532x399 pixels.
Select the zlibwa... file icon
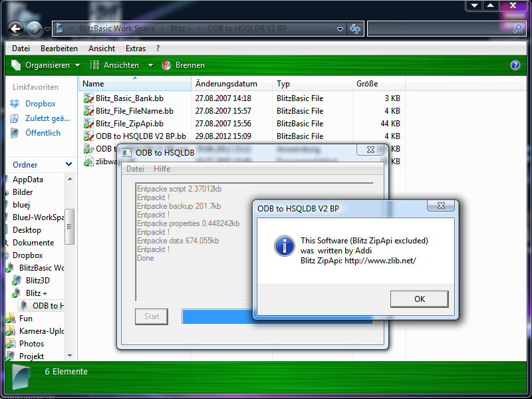point(88,162)
